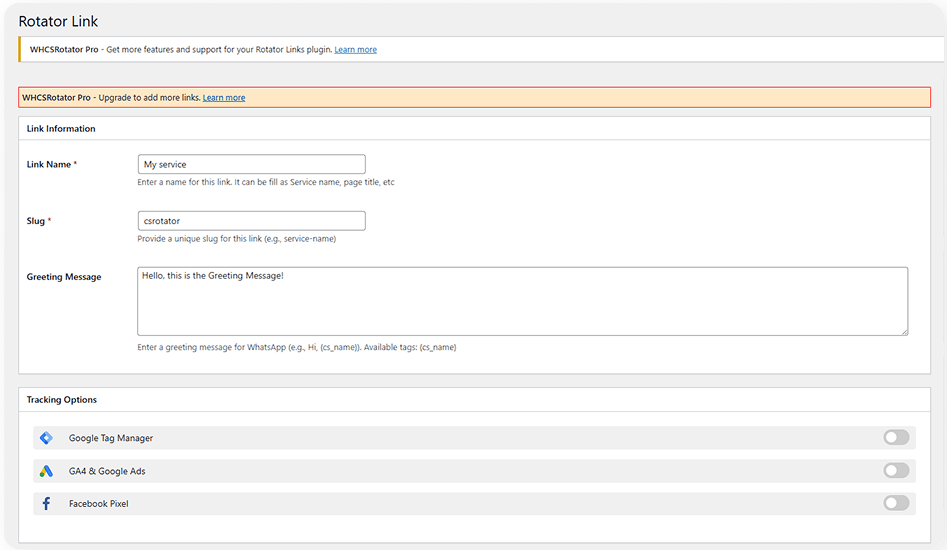Click the Google Tag Manager icon
Screen dimensions: 947x550
(x=47, y=438)
